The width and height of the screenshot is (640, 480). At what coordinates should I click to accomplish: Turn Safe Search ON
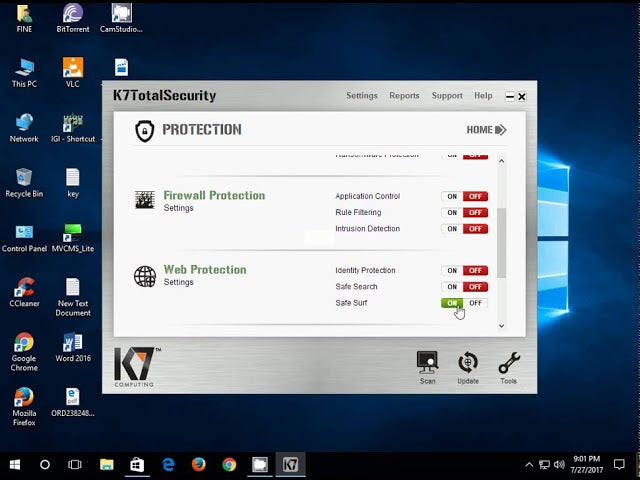tap(452, 287)
